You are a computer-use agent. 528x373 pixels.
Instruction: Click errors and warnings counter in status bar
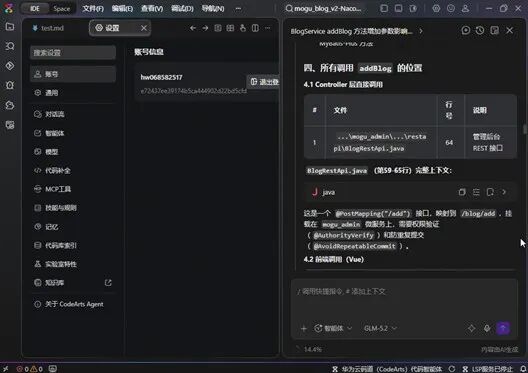(x=30, y=369)
